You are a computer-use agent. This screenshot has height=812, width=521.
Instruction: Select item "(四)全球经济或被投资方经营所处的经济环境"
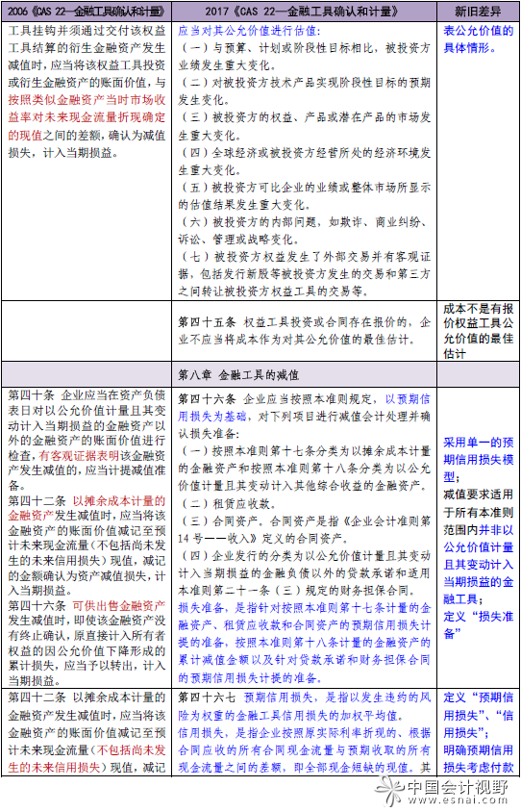304,161
